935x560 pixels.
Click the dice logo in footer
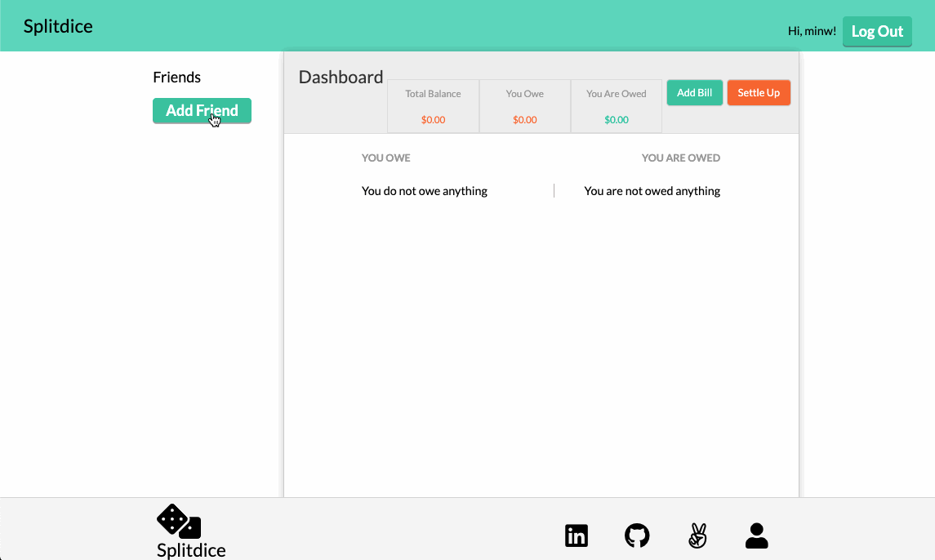click(179, 522)
